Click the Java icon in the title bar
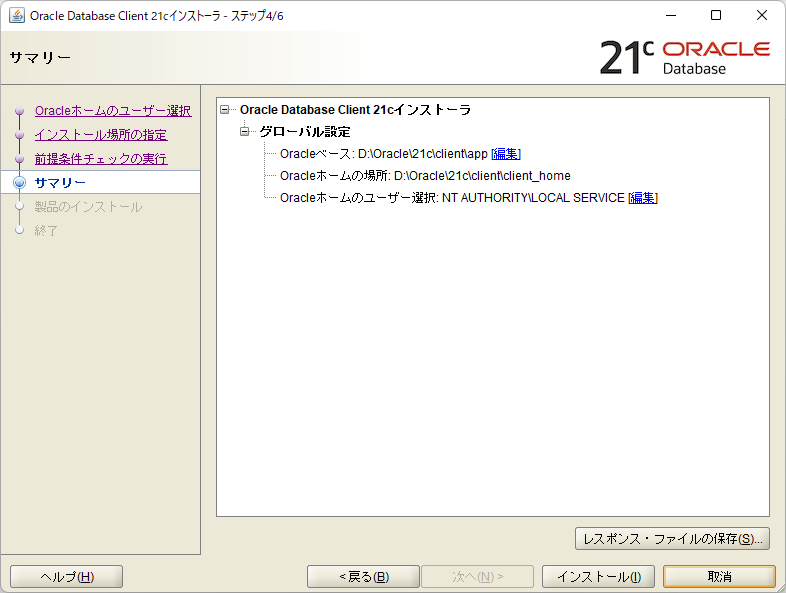786x593 pixels. (17, 16)
